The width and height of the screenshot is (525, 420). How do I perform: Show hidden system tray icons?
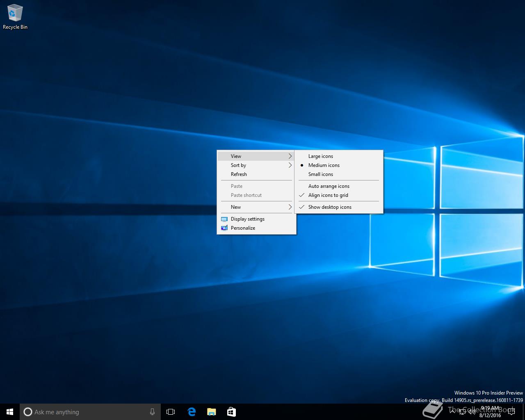point(452,411)
